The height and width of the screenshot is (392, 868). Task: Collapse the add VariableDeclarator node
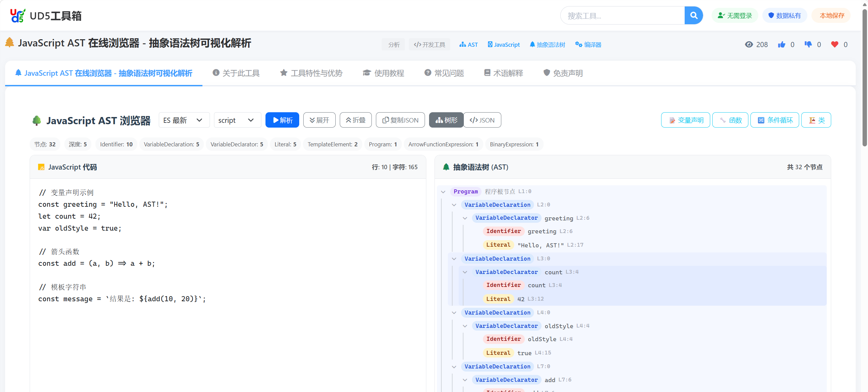tap(465, 380)
